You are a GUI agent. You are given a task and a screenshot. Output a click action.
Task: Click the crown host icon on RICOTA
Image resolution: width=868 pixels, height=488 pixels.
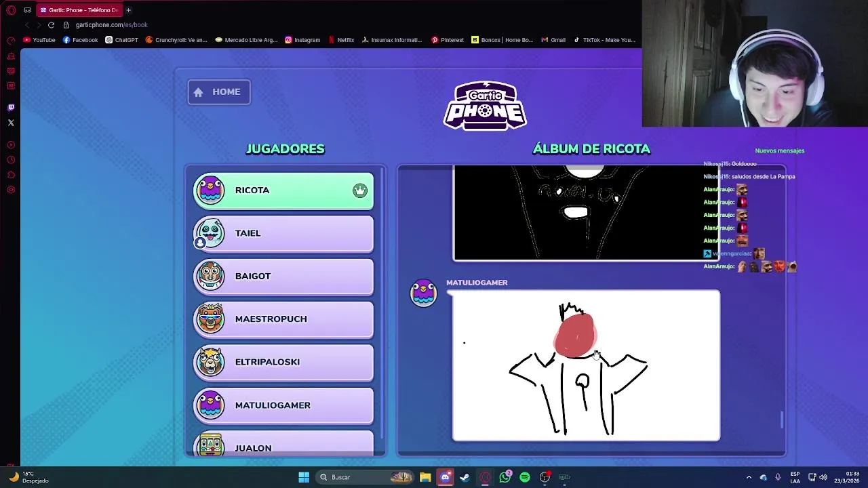(359, 190)
